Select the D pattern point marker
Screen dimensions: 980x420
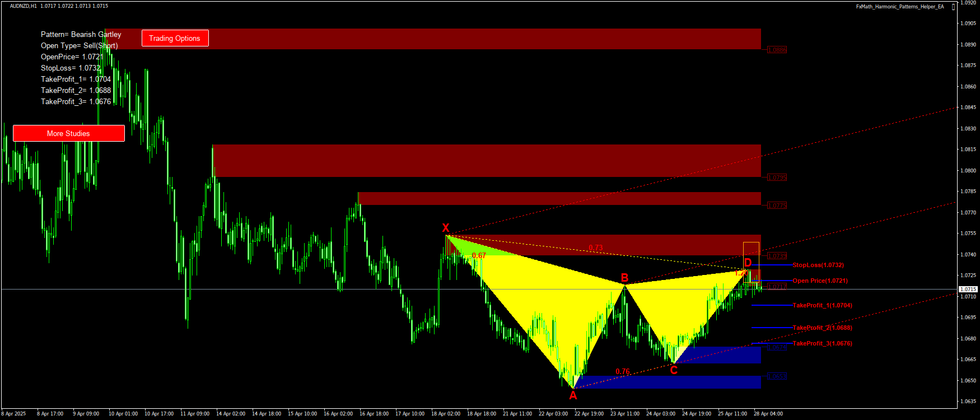(748, 263)
